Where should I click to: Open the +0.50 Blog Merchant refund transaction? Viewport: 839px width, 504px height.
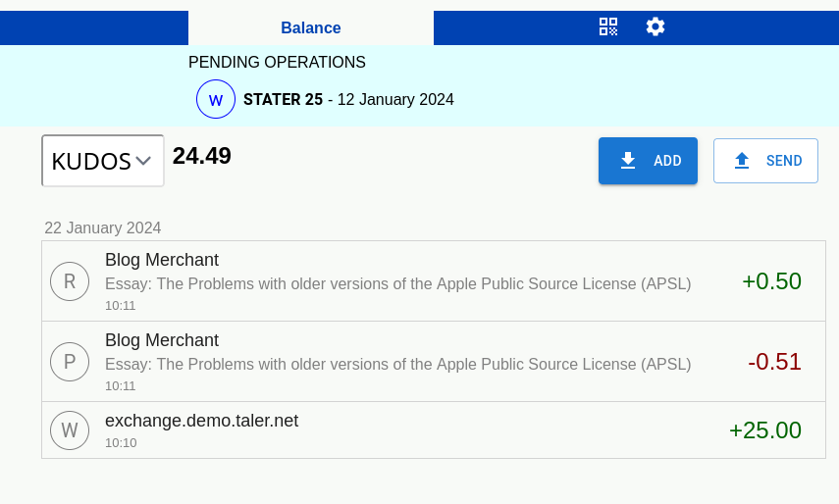click(397, 281)
